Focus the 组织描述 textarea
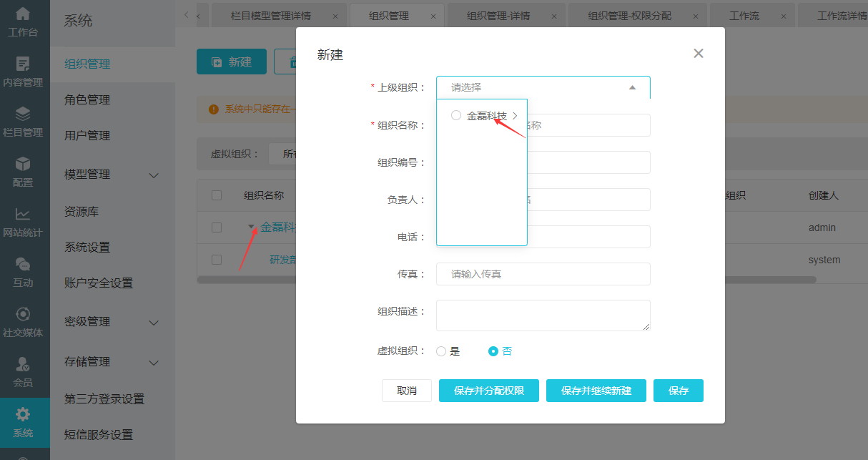Screen dimensions: 868x460 click(x=543, y=315)
